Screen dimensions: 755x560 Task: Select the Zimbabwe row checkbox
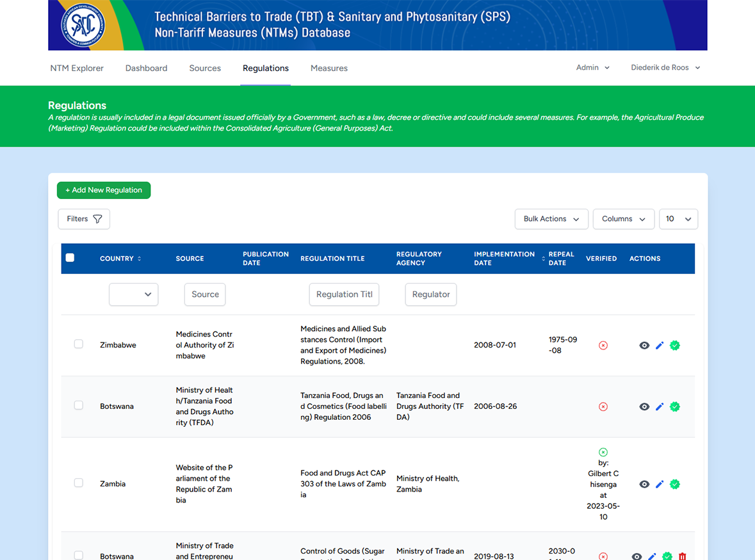(79, 344)
